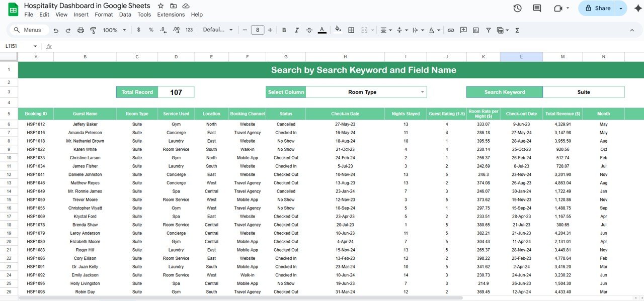Insert a comment from the toolbar
The height and width of the screenshot is (301, 644).
463,30
